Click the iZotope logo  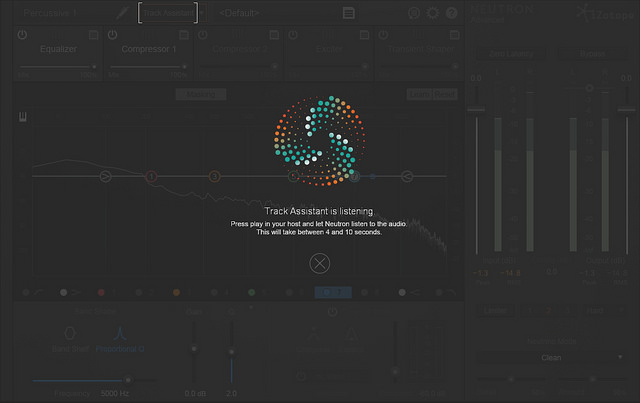(x=607, y=13)
